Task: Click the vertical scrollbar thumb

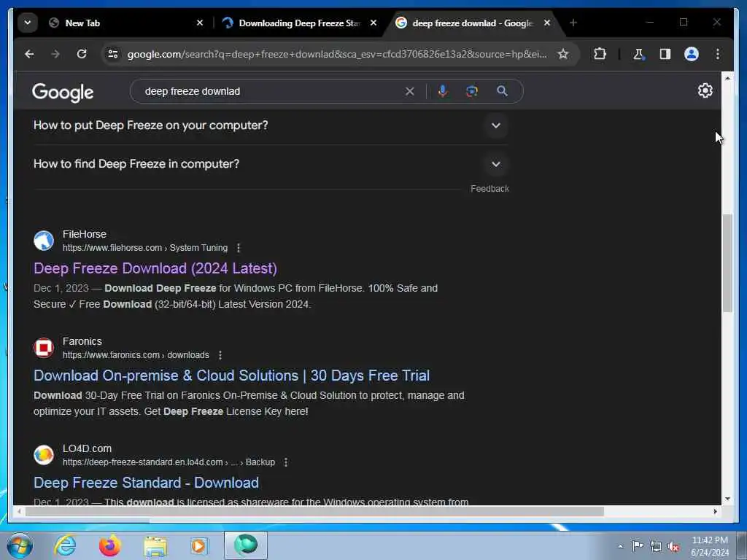Action: pos(727,262)
